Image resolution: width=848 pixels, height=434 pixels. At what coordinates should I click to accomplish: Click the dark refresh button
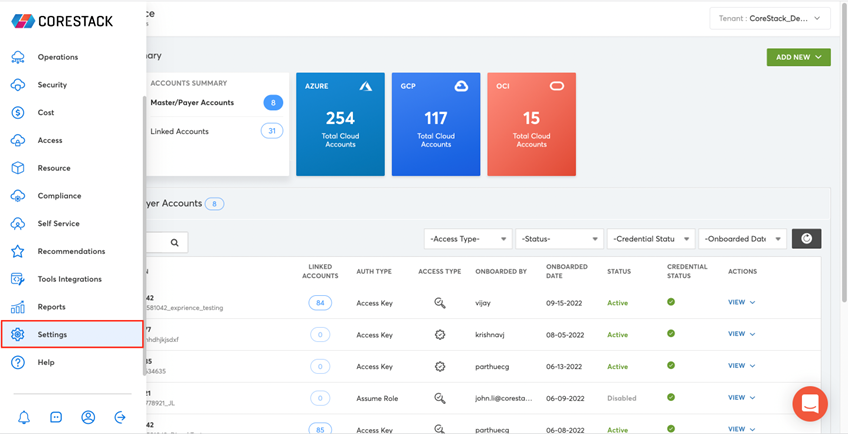(806, 239)
